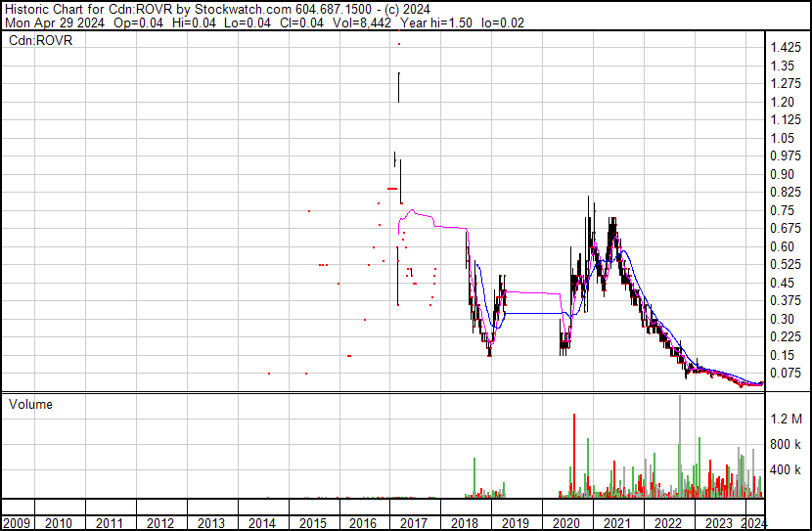The image size is (812, 531).
Task: Click the 2015 year label
Action: [x=312, y=523]
